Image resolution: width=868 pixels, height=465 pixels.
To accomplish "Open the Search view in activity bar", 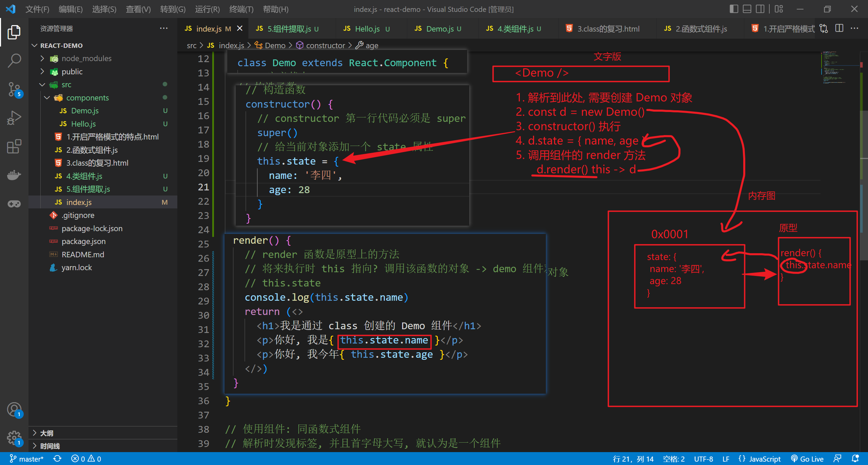I will pyautogui.click(x=14, y=61).
